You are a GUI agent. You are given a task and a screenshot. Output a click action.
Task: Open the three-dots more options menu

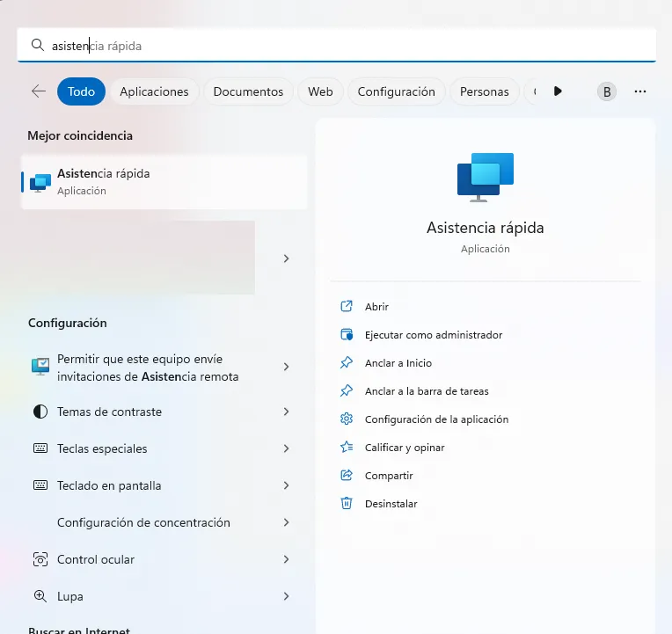click(640, 91)
